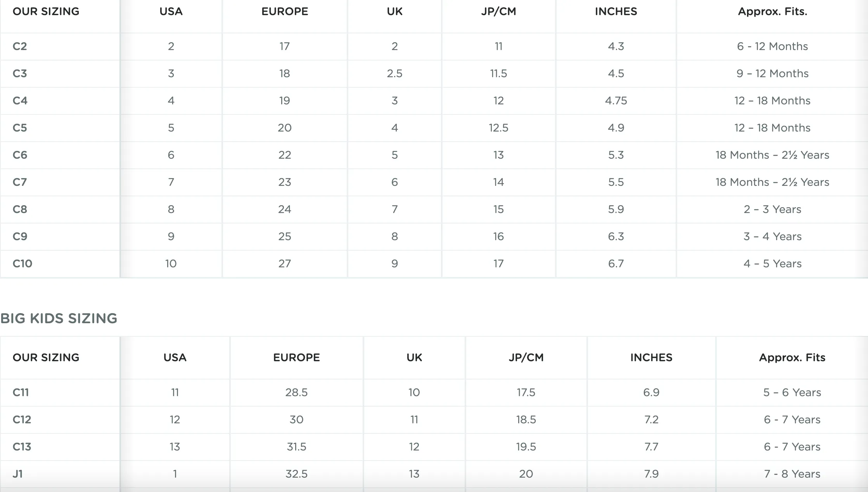The image size is (868, 492).
Task: Click the 12.5 JP/CM cell in C5 row
Action: 498,128
